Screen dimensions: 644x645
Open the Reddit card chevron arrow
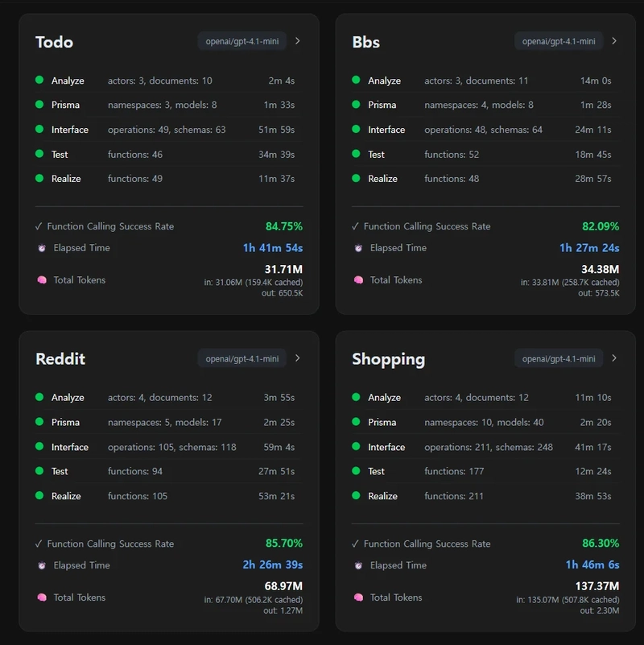(x=298, y=358)
